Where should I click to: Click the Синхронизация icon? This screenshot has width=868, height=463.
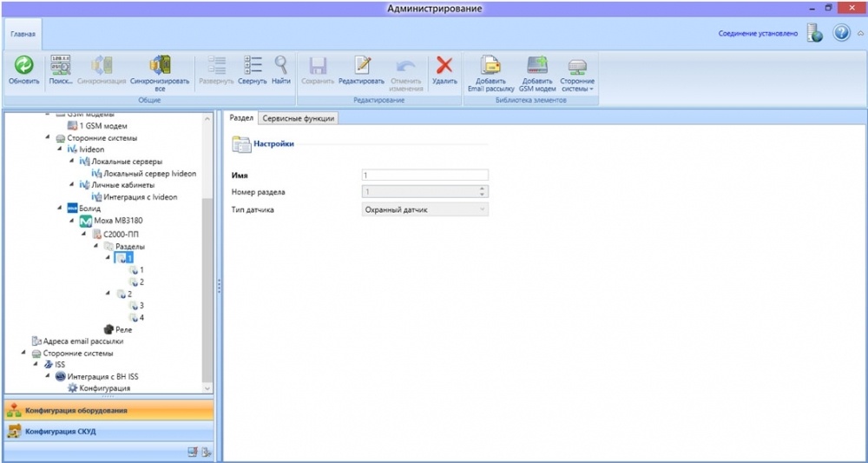(x=102, y=65)
